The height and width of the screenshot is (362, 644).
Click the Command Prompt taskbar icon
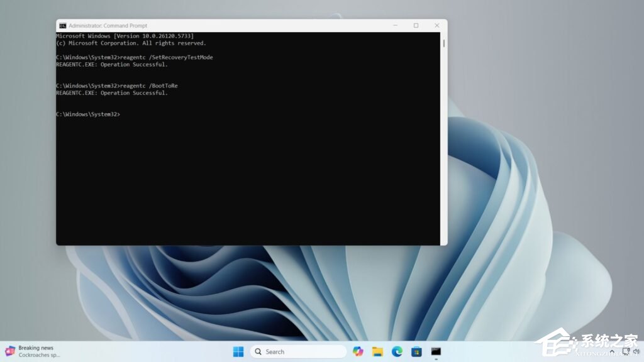(436, 351)
